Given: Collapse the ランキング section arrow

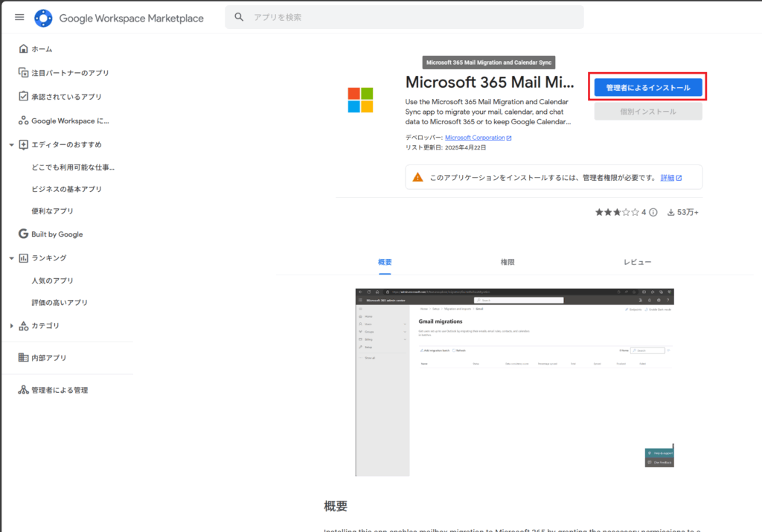Looking at the screenshot, I should [11, 258].
